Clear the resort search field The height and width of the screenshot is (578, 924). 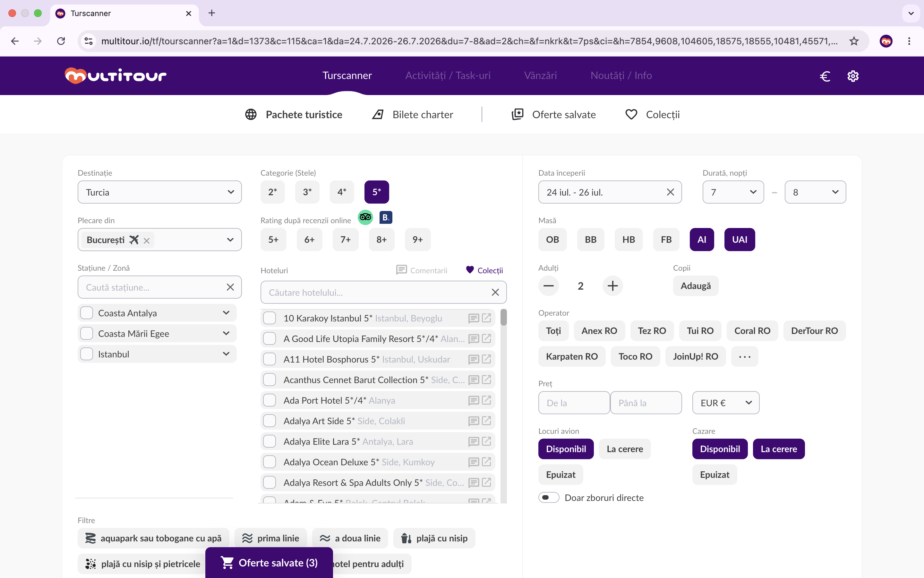[230, 287]
